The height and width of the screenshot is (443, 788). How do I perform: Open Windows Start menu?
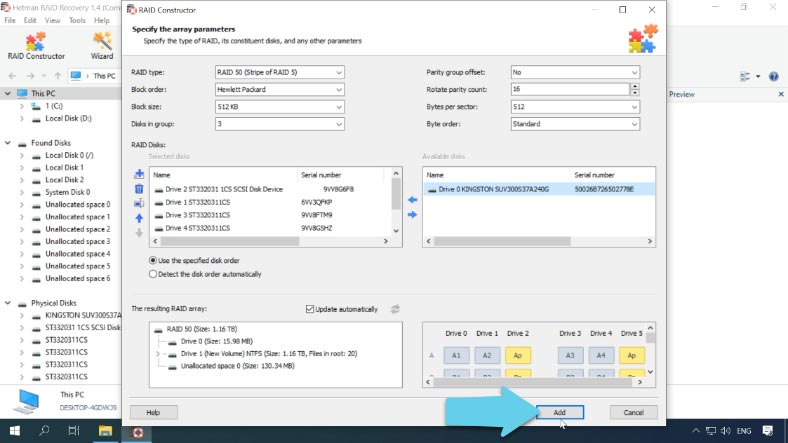15,431
